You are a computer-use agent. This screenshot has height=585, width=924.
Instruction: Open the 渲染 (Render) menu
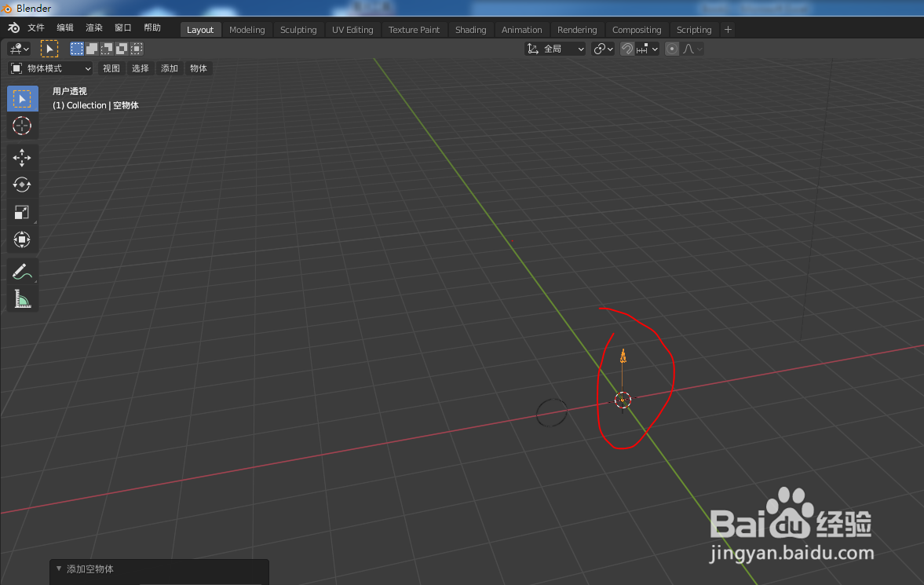[93, 27]
